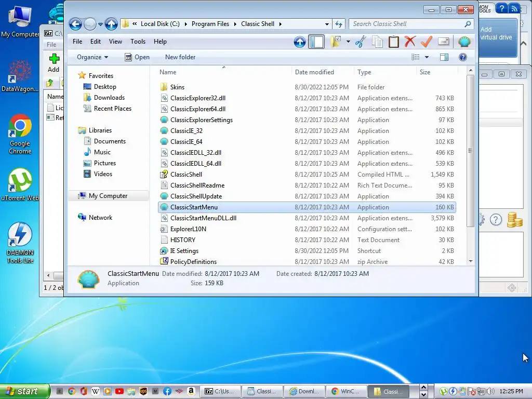
Task: Go back using the blue arrow button
Action: coord(75,24)
